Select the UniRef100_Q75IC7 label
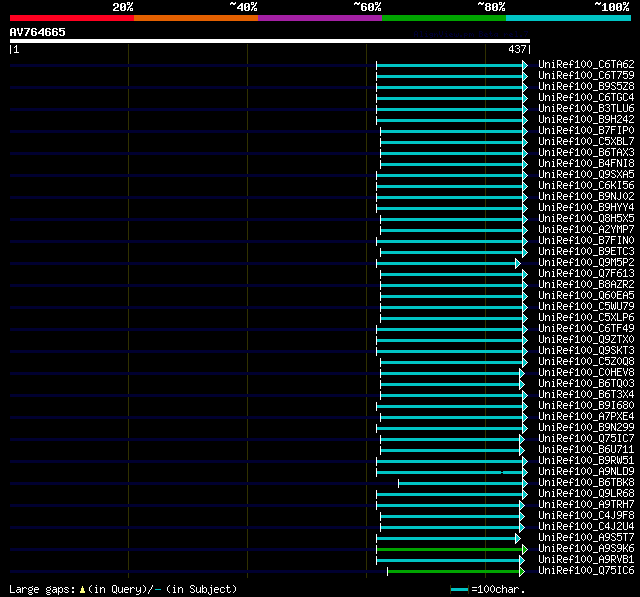 (586, 439)
